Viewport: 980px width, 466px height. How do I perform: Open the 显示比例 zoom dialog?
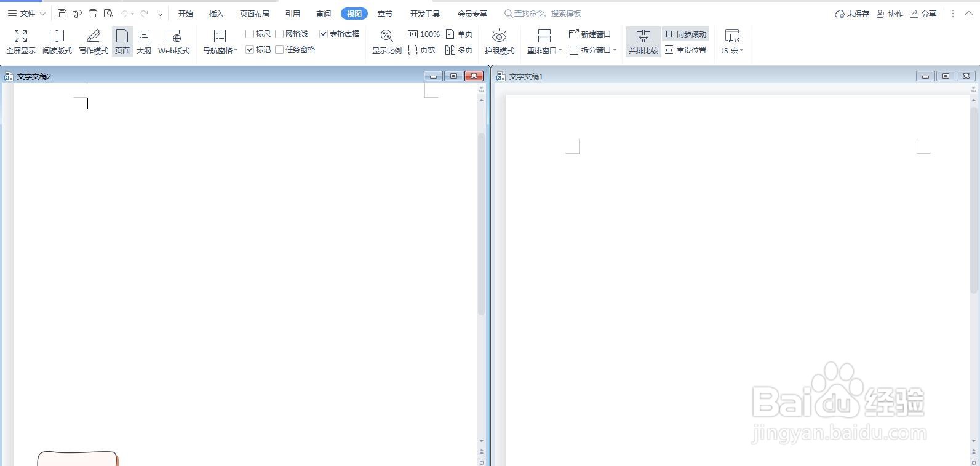point(387,42)
